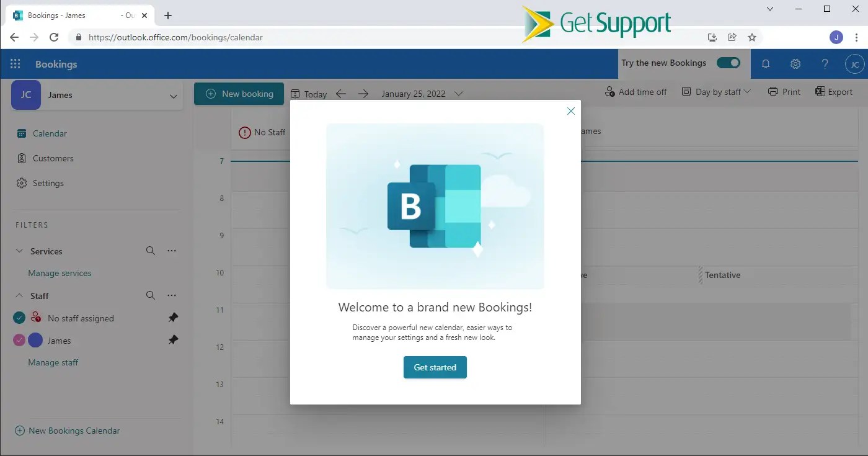Click Add time off
The image size is (868, 456).
point(636,92)
